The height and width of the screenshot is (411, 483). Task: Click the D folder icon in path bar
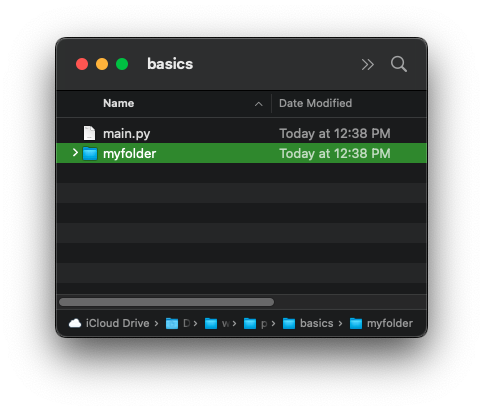tap(172, 323)
